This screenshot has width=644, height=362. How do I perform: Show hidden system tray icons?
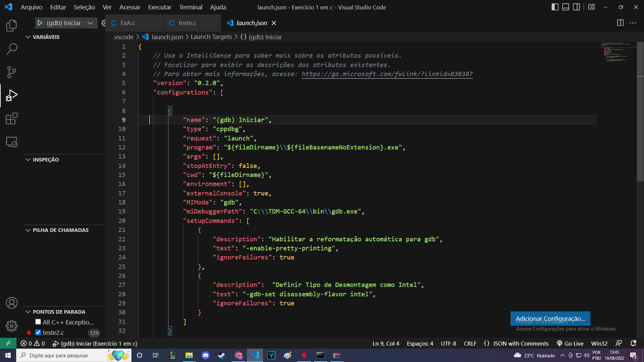coord(562,355)
